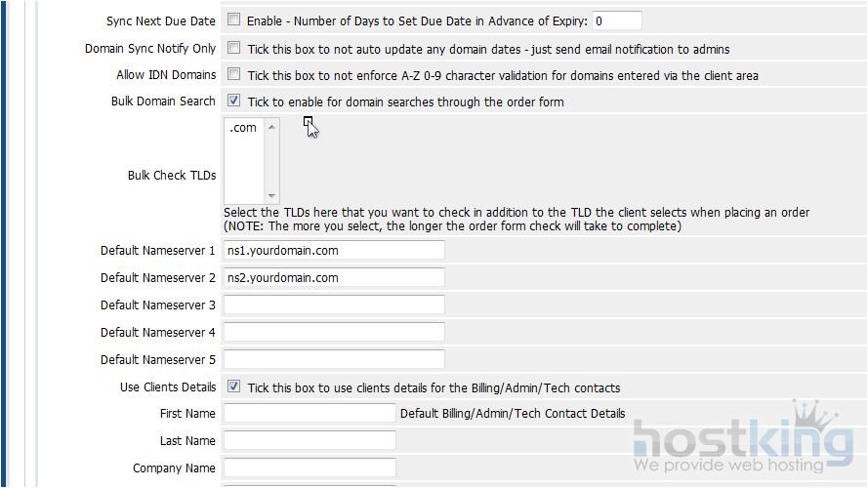The height and width of the screenshot is (488, 868).
Task: Enable the Sync Next Due Date checkbox
Action: [x=234, y=20]
